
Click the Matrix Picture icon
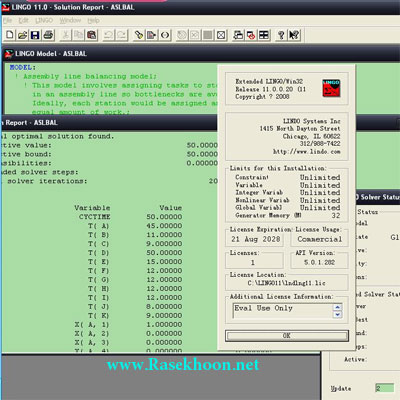[208, 35]
